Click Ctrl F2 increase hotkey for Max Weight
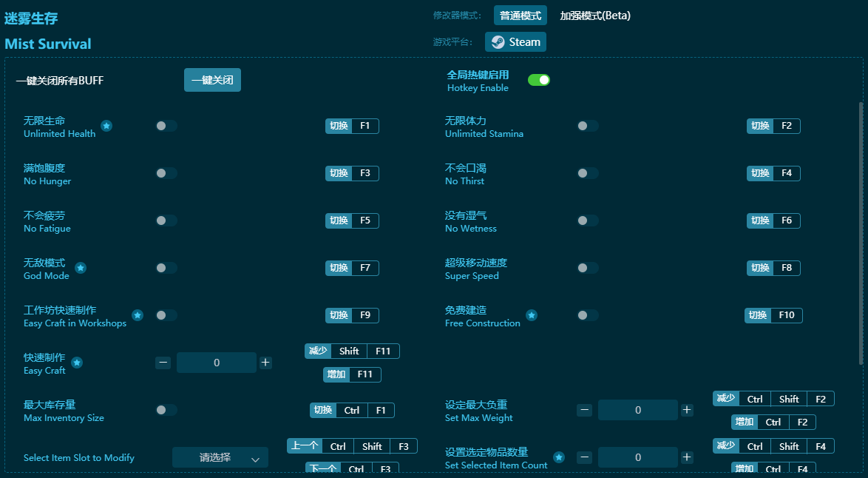The image size is (868, 478). pyautogui.click(x=773, y=422)
